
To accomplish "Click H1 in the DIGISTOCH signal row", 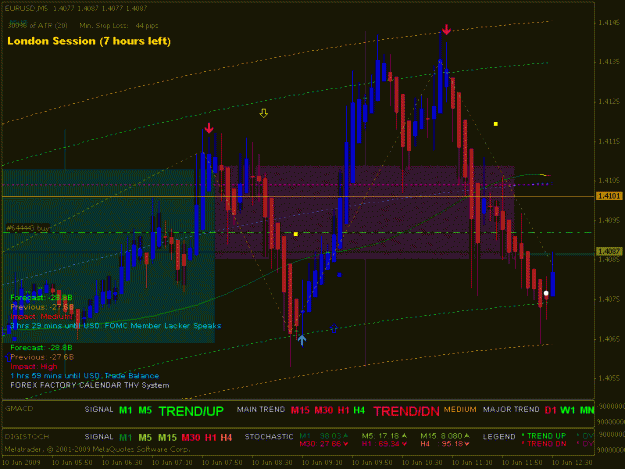I will [x=210, y=438].
